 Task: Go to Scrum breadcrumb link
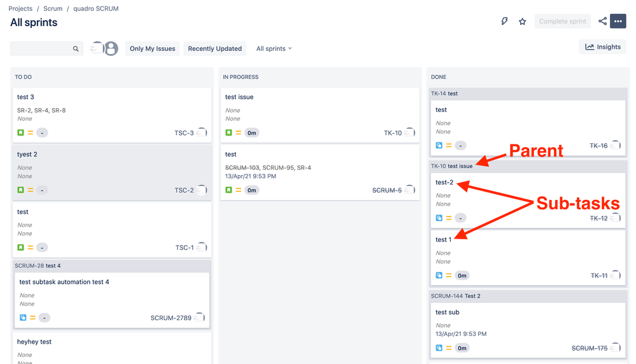[x=53, y=8]
